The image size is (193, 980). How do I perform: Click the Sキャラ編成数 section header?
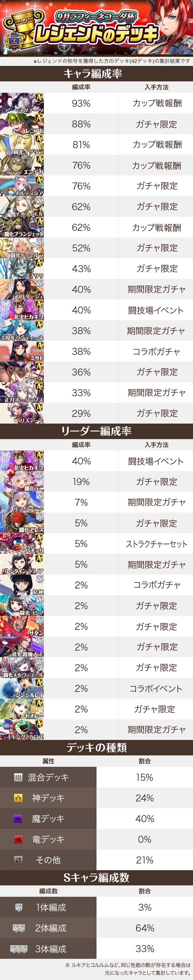click(96, 878)
